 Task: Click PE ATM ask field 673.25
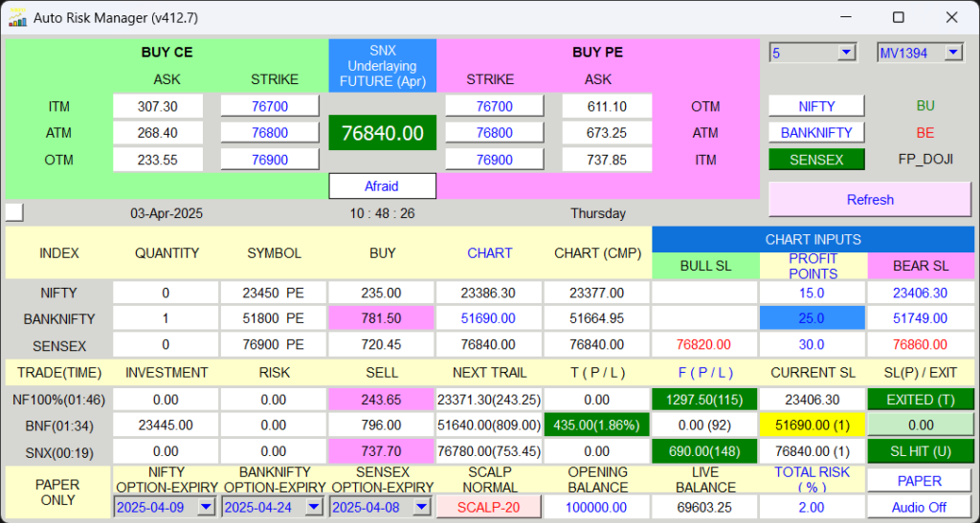[607, 133]
